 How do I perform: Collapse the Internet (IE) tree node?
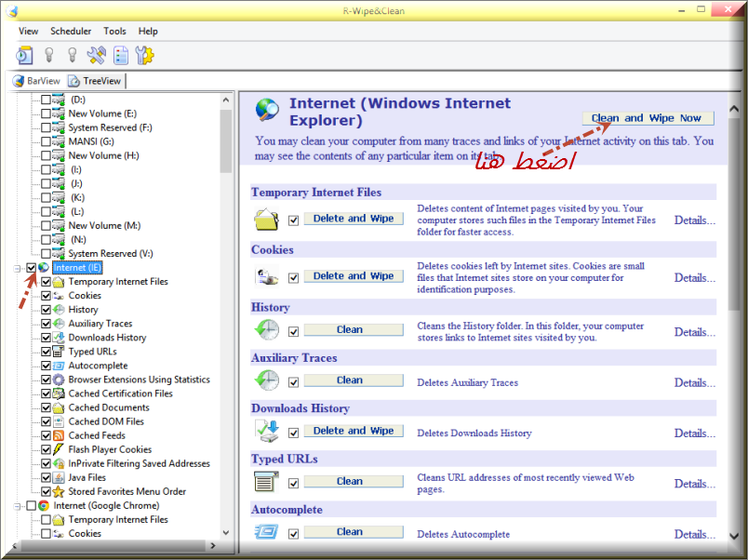[x=17, y=268]
